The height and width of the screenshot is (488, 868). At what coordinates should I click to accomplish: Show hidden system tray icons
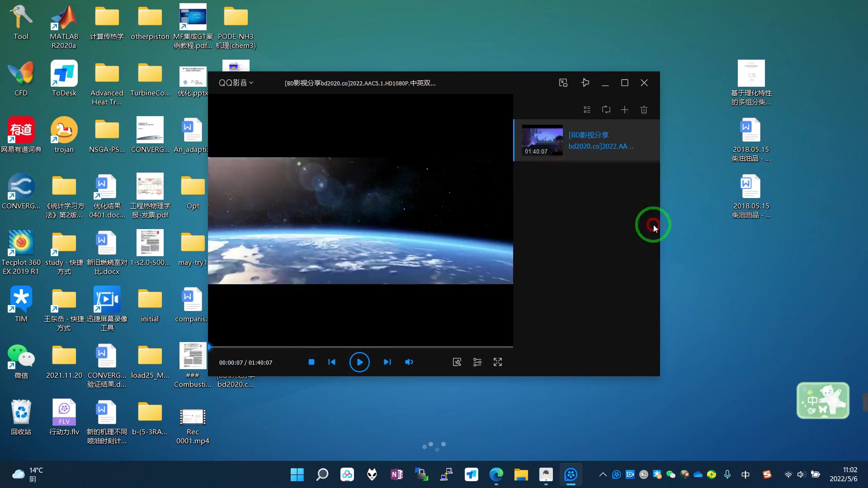pyautogui.click(x=603, y=474)
